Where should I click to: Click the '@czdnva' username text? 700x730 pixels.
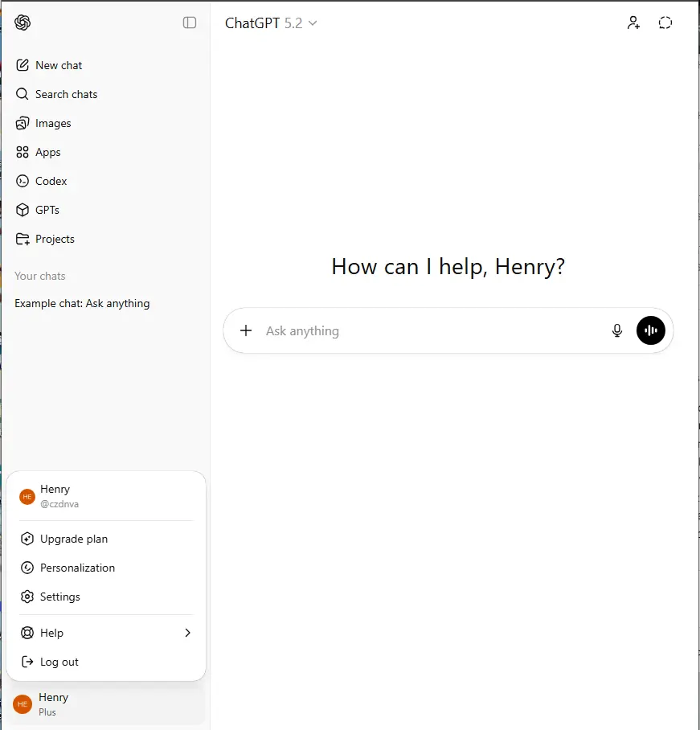click(59, 504)
